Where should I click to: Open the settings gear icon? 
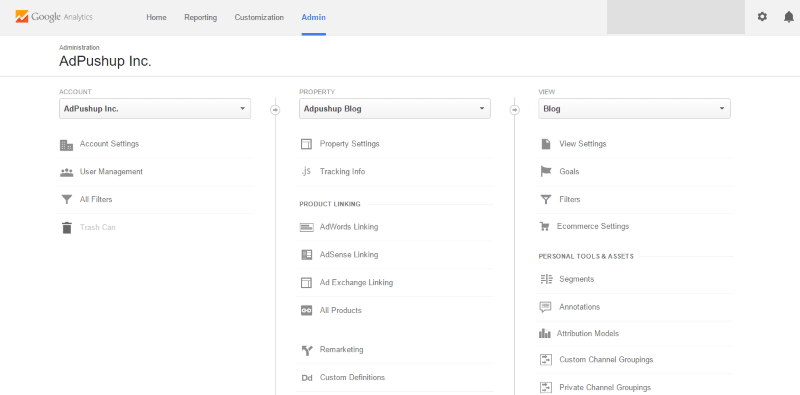tap(762, 17)
